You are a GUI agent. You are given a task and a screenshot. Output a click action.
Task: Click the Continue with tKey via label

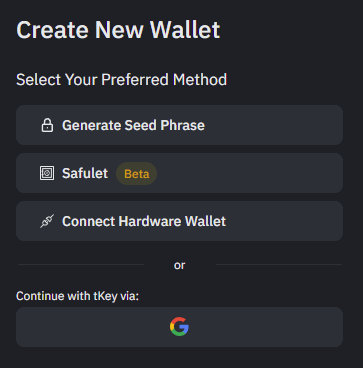77,296
